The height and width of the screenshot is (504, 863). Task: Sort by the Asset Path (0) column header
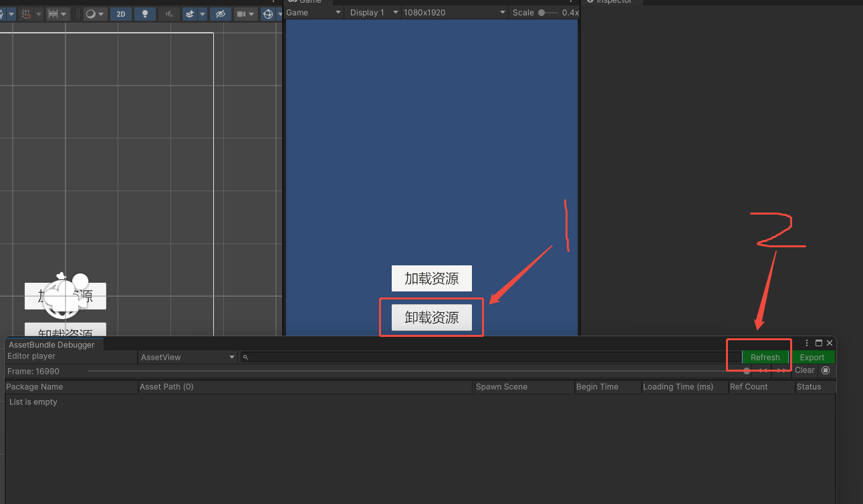(305, 386)
